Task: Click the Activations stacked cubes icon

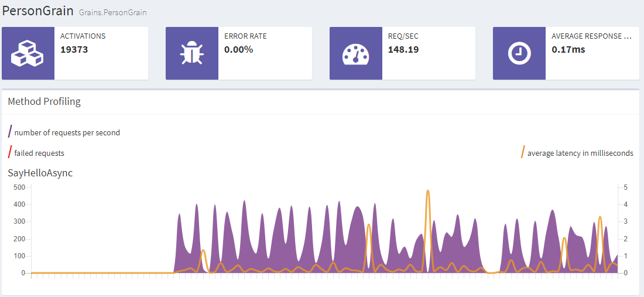Action: (x=28, y=53)
